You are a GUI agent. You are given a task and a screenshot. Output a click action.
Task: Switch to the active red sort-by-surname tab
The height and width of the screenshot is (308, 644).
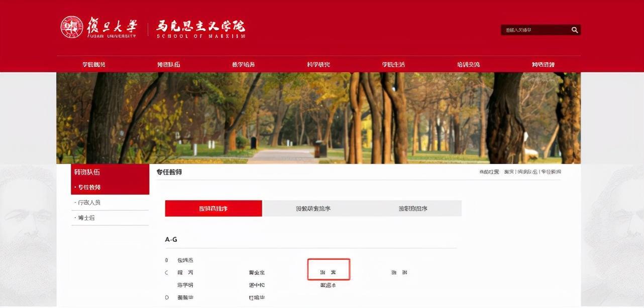click(x=213, y=208)
